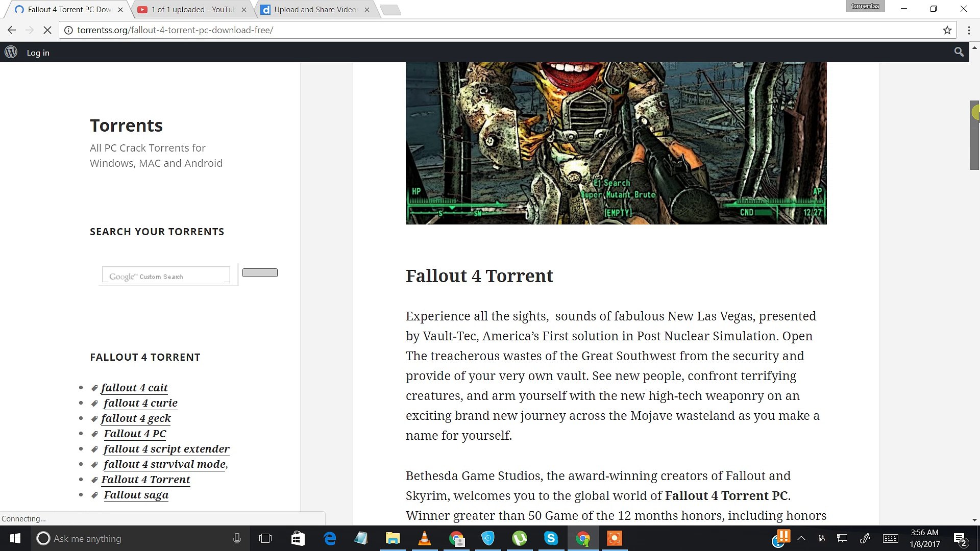Click the page vertical scrollbar thumb
The image size is (980, 551).
pos(974,135)
